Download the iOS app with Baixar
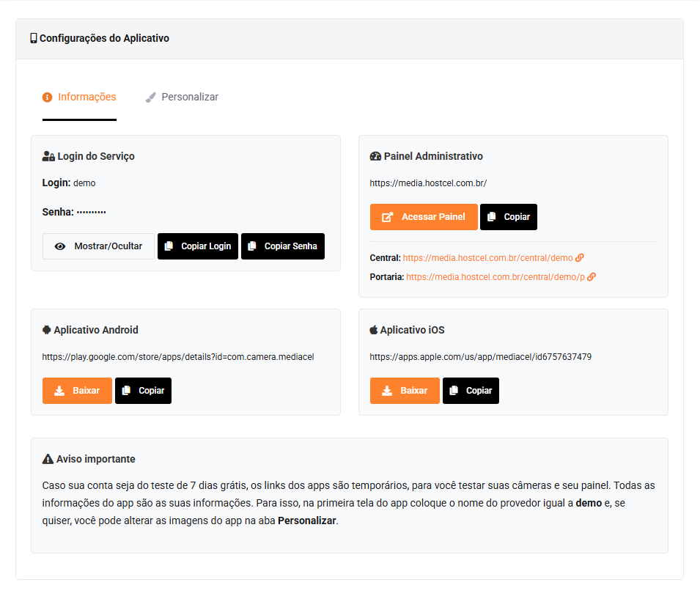 tap(405, 391)
